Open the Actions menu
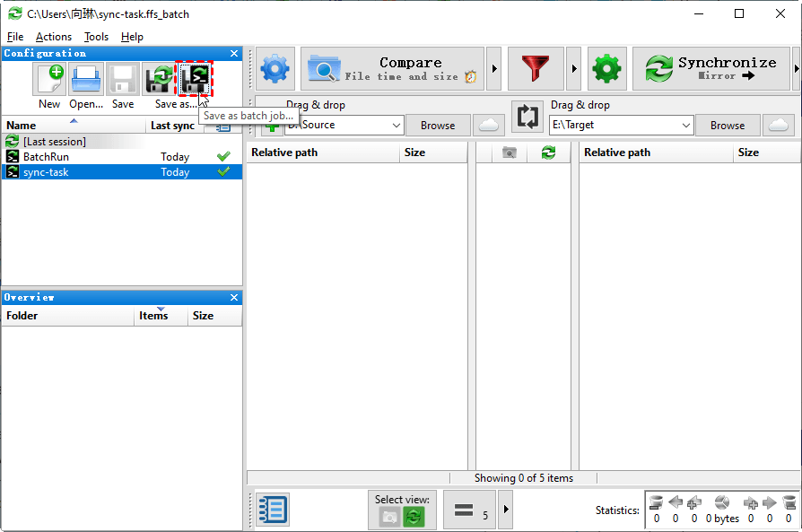The height and width of the screenshot is (532, 802). (53, 37)
